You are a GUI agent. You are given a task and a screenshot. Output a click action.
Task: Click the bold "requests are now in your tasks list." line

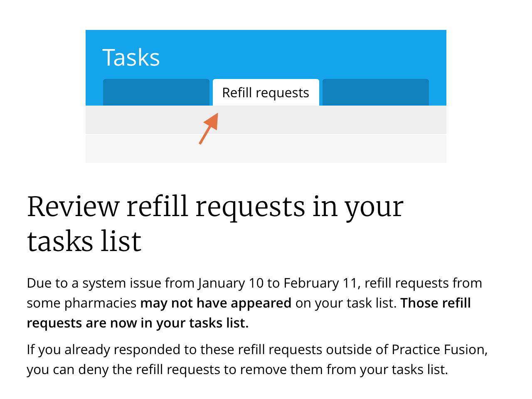point(138,323)
